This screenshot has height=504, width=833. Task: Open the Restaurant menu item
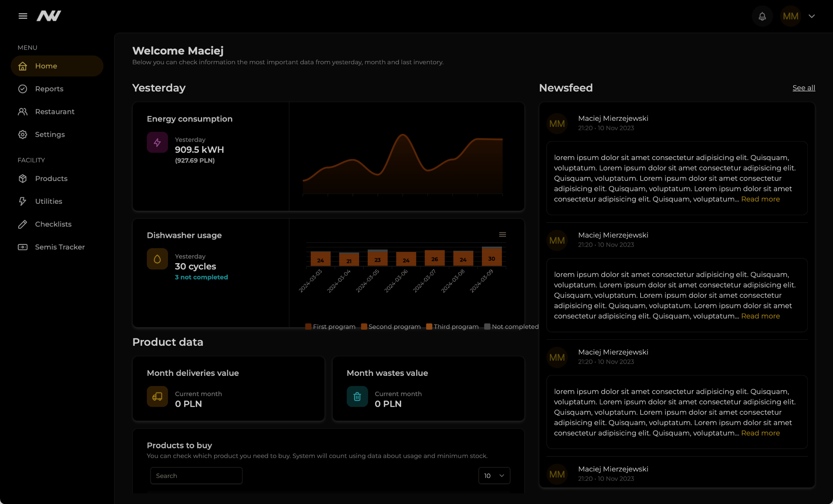(x=55, y=111)
